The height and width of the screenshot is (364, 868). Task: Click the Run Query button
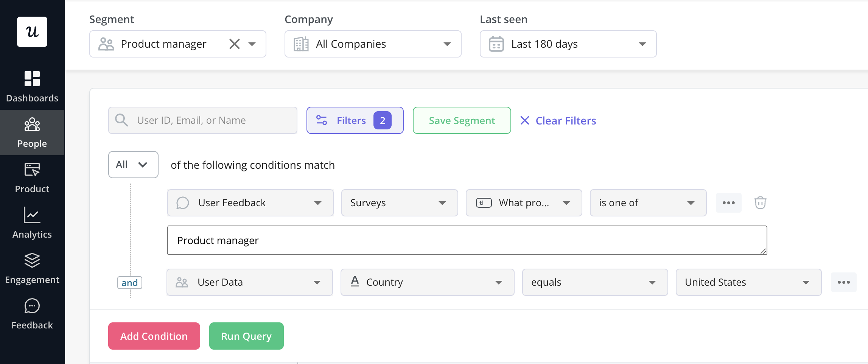[246, 336]
